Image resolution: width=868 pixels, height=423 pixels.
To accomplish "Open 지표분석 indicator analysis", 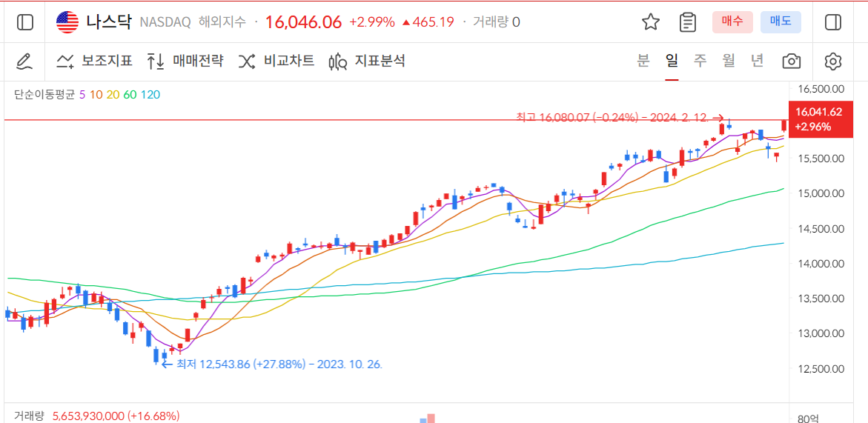I will pos(366,61).
